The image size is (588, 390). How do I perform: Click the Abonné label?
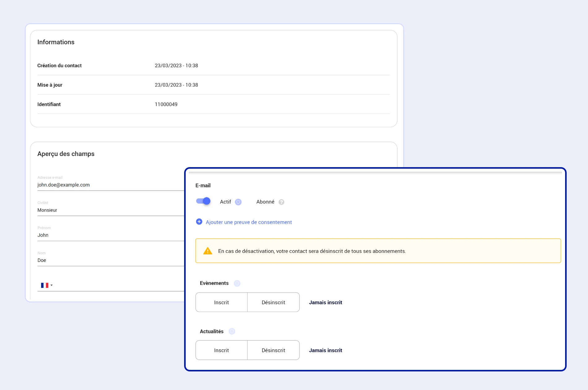pyautogui.click(x=265, y=202)
